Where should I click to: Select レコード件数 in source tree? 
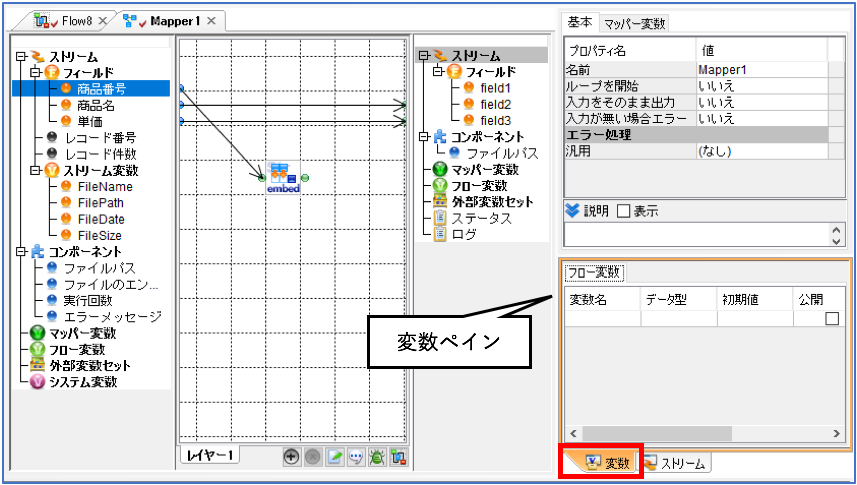click(x=100, y=154)
